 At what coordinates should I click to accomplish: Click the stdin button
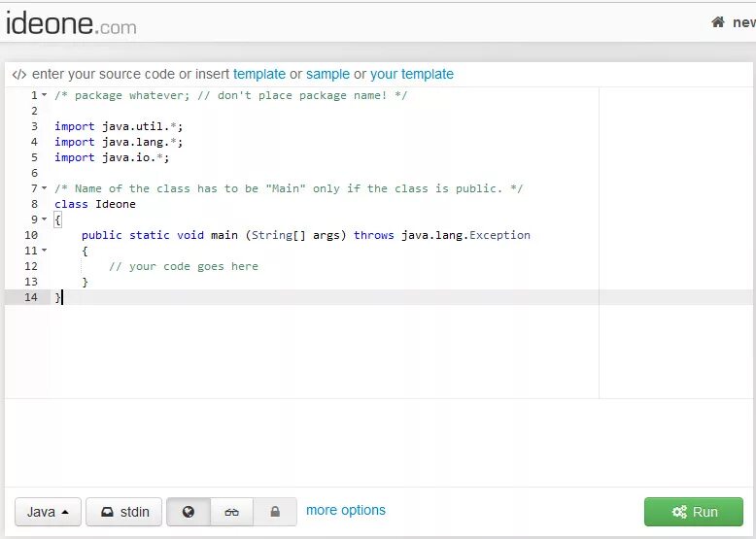124,512
